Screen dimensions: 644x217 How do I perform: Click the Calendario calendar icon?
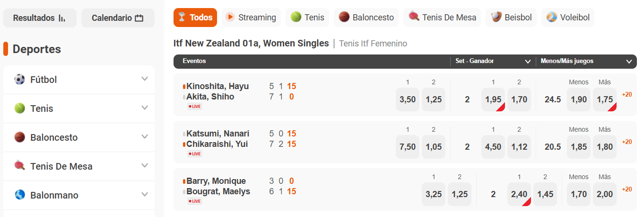click(x=139, y=18)
